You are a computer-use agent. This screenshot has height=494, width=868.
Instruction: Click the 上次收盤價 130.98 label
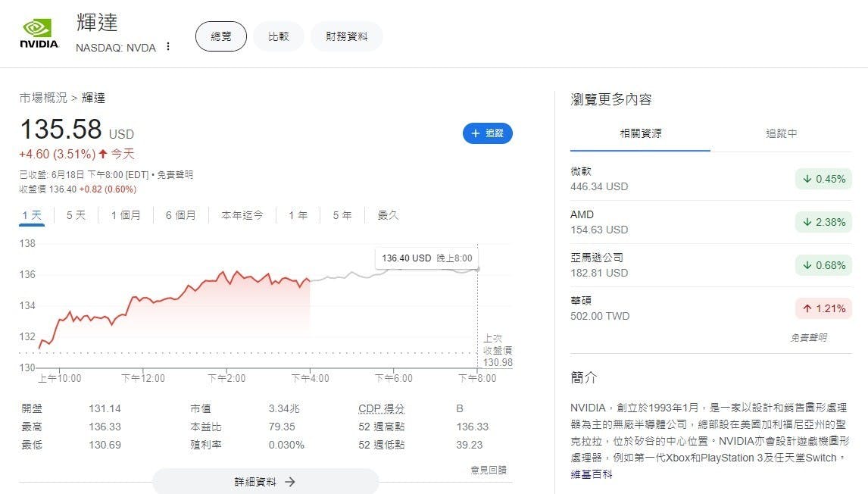point(498,351)
